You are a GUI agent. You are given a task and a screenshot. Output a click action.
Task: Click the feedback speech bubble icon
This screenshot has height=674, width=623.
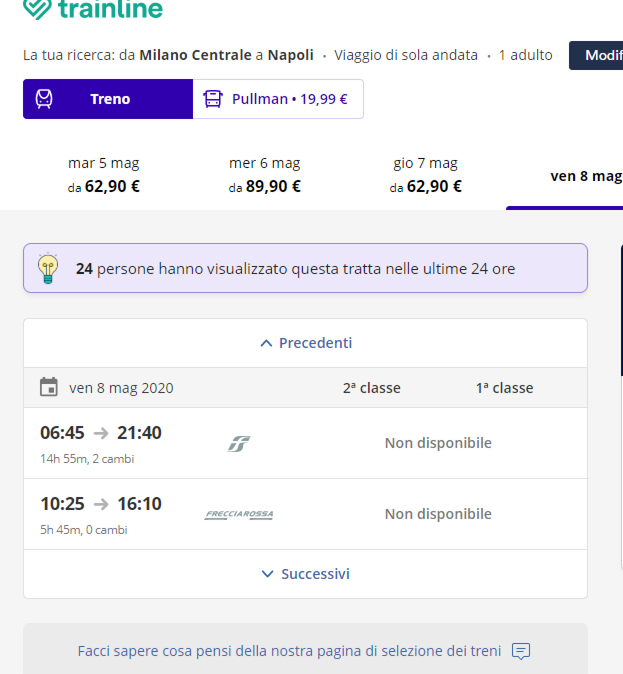(x=520, y=651)
